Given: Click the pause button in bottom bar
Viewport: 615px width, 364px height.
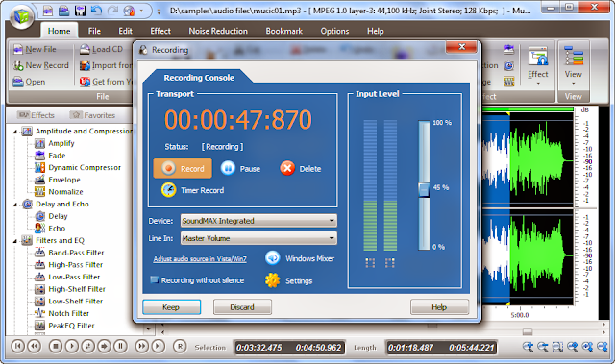Looking at the screenshot, I should pyautogui.click(x=120, y=346).
